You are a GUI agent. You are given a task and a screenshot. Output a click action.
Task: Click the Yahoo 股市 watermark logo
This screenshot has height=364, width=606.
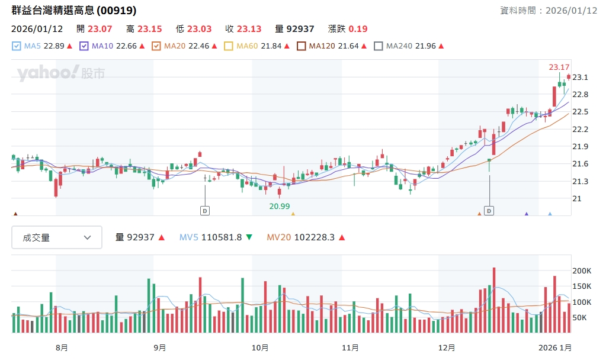(61, 73)
